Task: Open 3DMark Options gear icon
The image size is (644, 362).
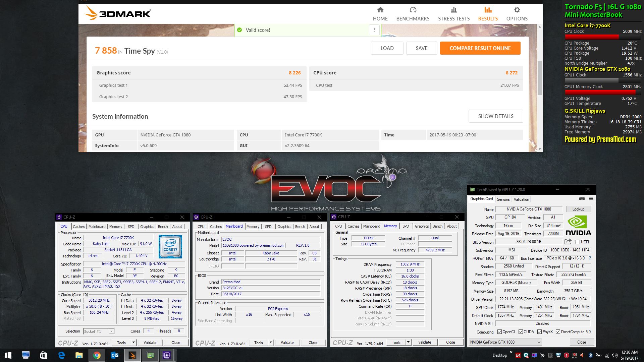Action: coord(517,10)
